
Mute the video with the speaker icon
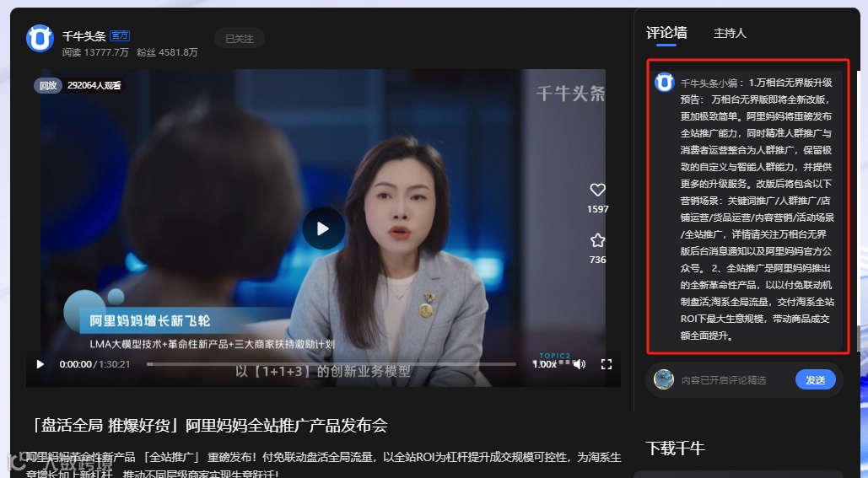(579, 364)
